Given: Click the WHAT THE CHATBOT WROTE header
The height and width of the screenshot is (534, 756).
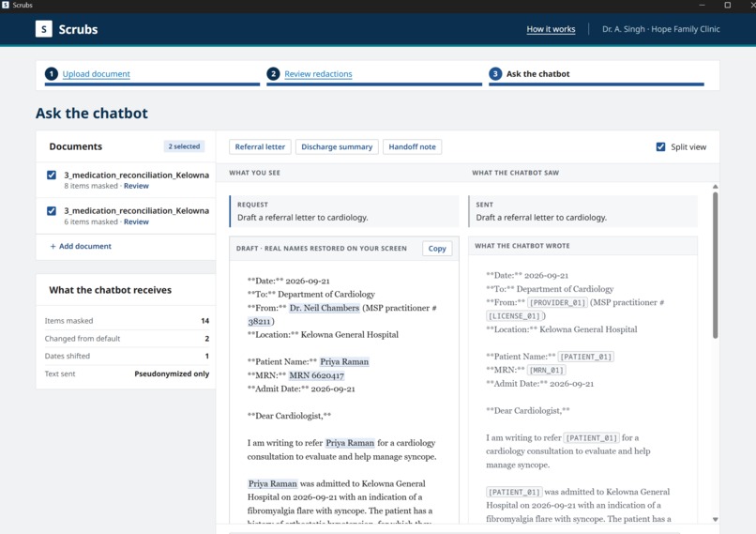Looking at the screenshot, I should (522, 246).
